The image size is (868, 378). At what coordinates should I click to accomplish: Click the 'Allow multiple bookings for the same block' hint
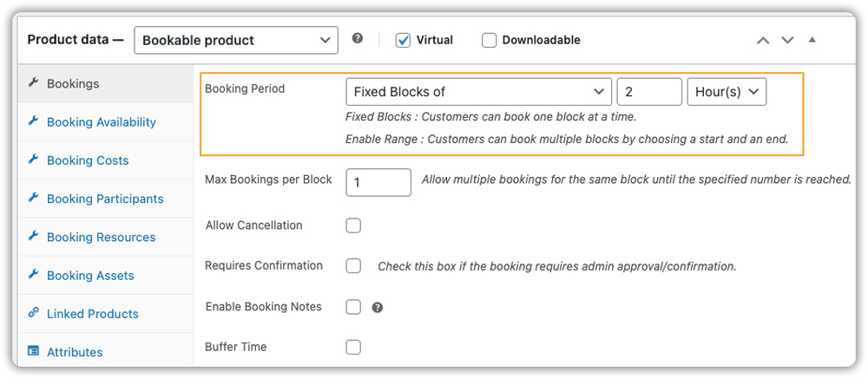(636, 179)
